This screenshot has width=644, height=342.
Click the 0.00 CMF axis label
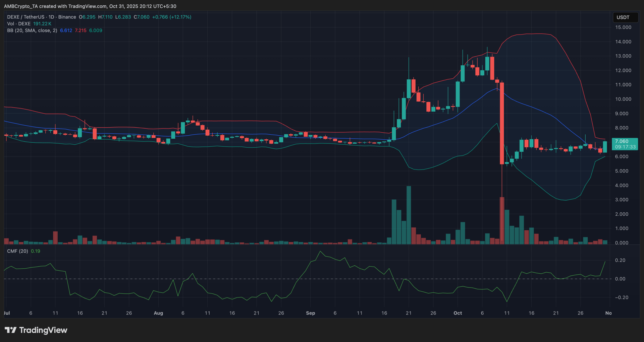click(x=621, y=279)
